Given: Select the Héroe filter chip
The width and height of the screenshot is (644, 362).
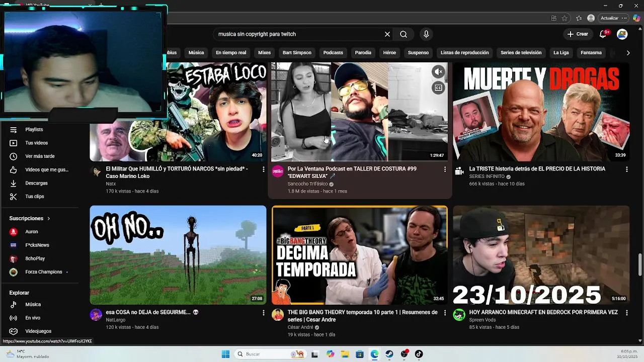Looking at the screenshot, I should pos(389,52).
